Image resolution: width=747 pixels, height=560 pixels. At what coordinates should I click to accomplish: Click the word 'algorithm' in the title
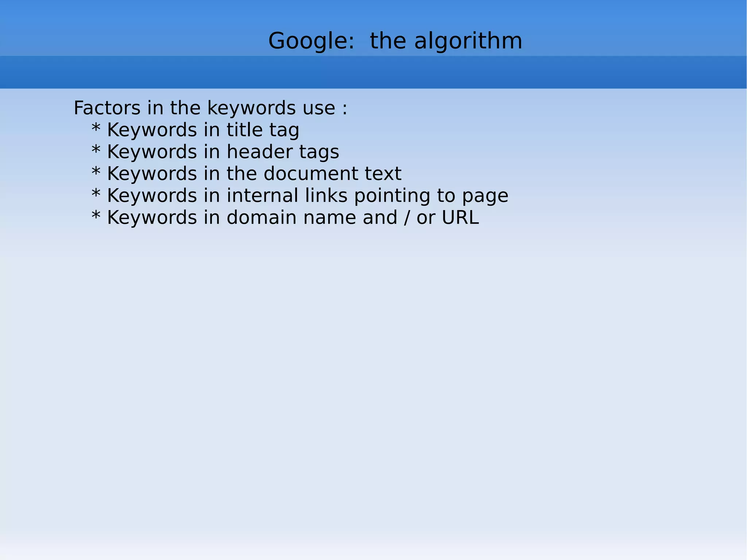(468, 41)
